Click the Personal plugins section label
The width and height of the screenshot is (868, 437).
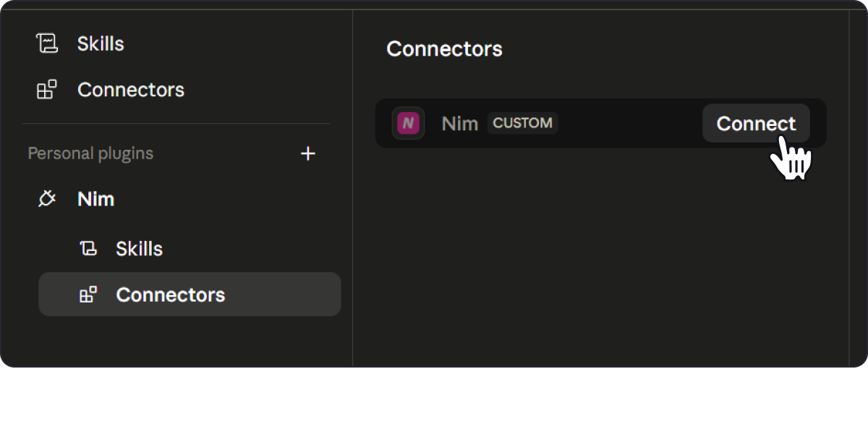coord(90,153)
